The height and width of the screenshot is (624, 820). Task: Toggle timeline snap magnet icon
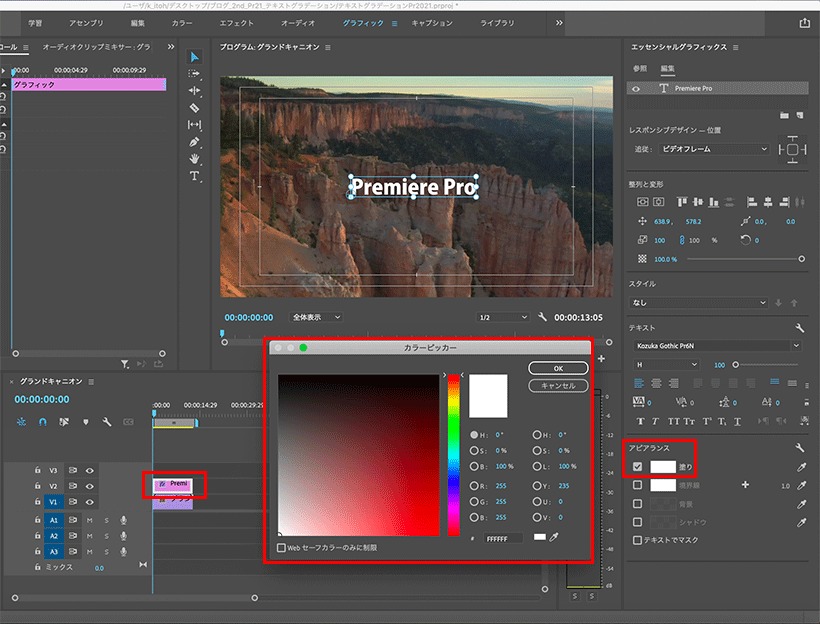point(43,422)
